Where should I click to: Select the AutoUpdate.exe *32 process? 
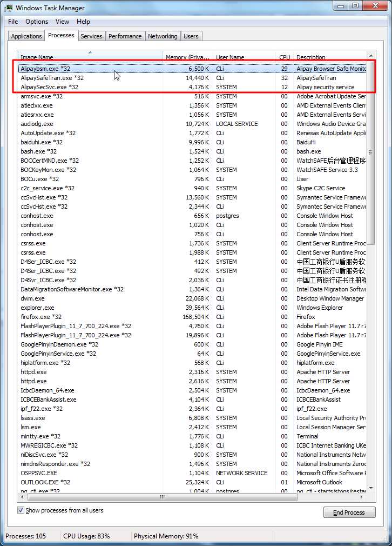(x=192, y=133)
